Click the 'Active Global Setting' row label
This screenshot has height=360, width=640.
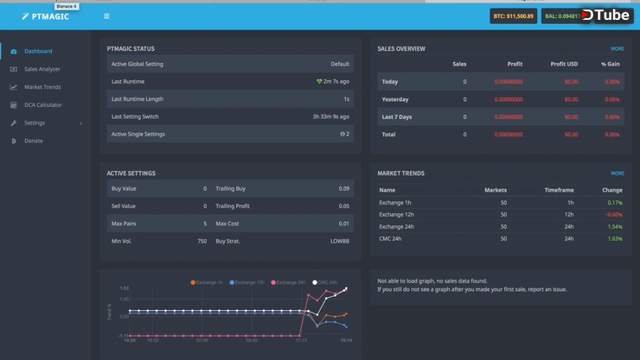pyautogui.click(x=137, y=64)
